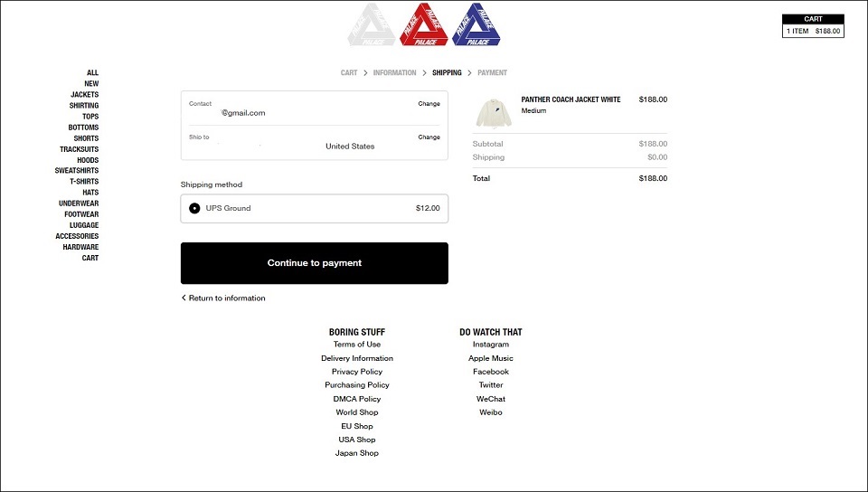
Task: Open the ACCESSORIES category
Action: pos(77,236)
